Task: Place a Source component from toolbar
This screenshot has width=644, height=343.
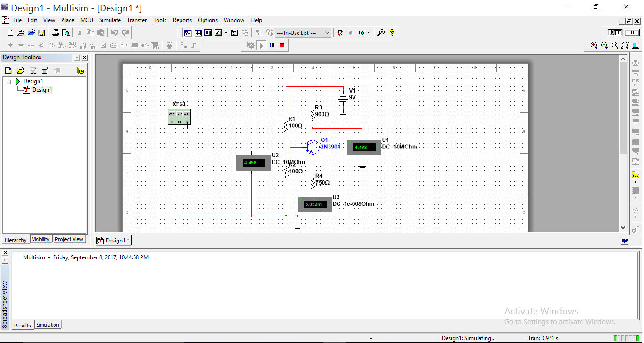Action: 10,46
